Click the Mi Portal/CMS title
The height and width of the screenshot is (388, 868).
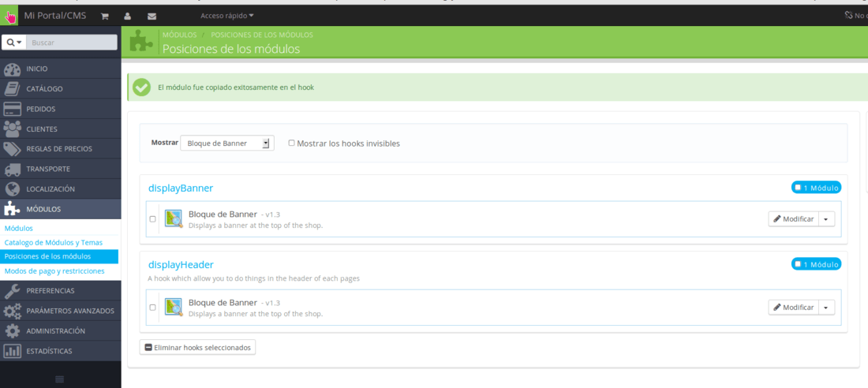(x=55, y=16)
